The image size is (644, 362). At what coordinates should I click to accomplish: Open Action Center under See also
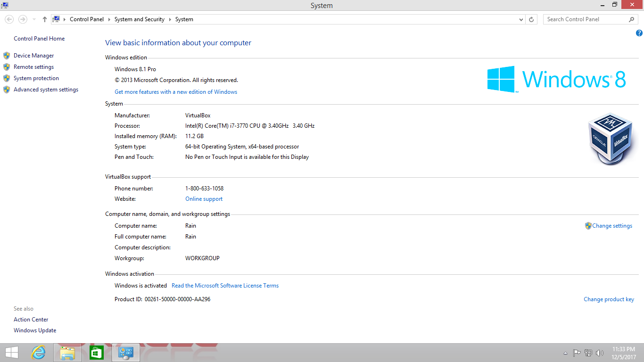[31, 320]
